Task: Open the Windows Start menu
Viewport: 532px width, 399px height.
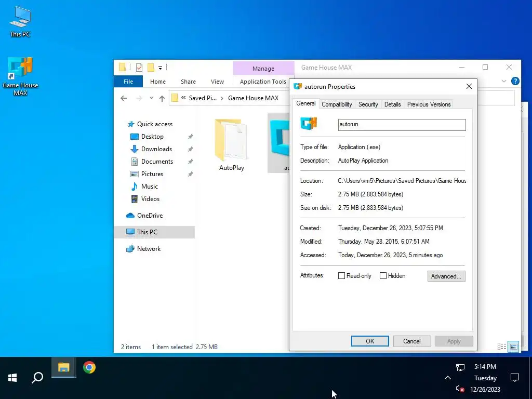Action: 12,378
